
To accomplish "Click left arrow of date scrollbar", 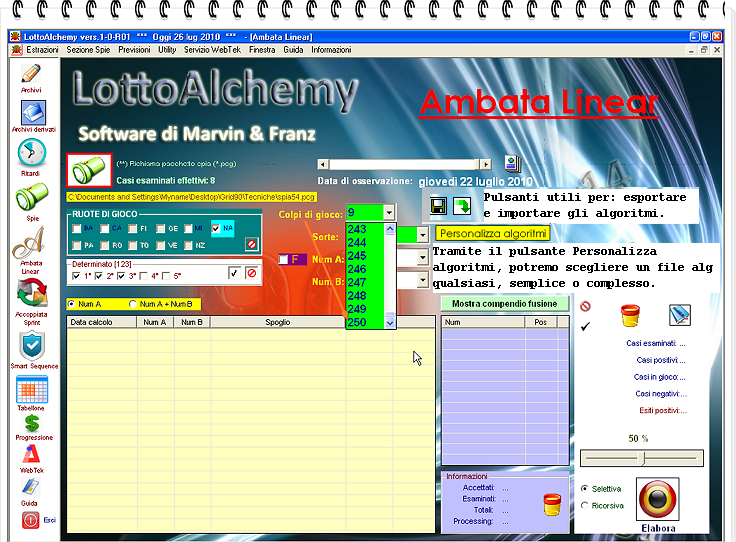I will (323, 164).
